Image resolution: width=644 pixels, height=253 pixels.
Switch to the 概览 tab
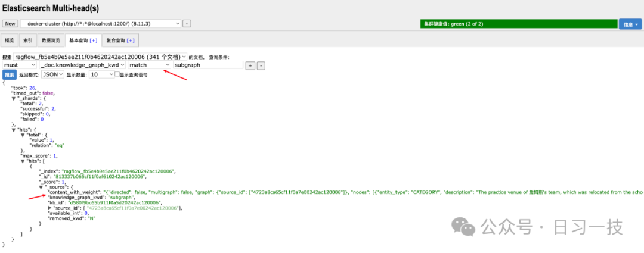[10, 40]
